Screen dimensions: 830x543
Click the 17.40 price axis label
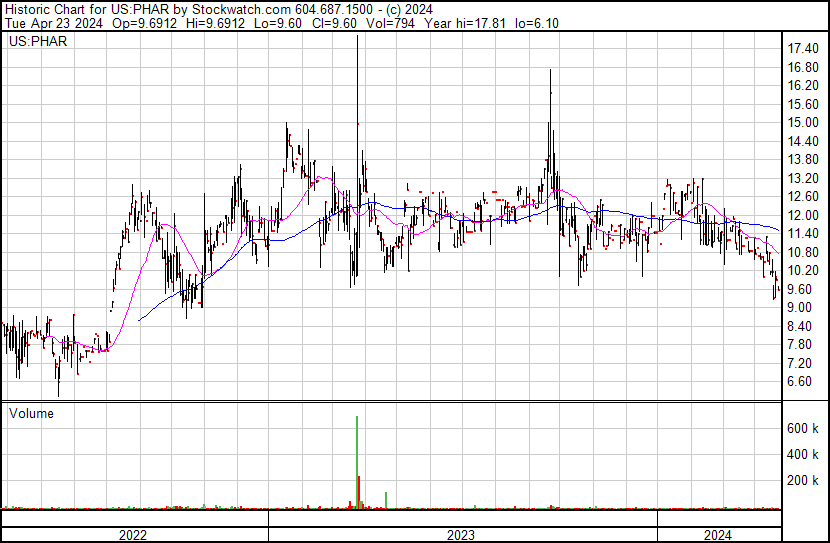[x=804, y=49]
